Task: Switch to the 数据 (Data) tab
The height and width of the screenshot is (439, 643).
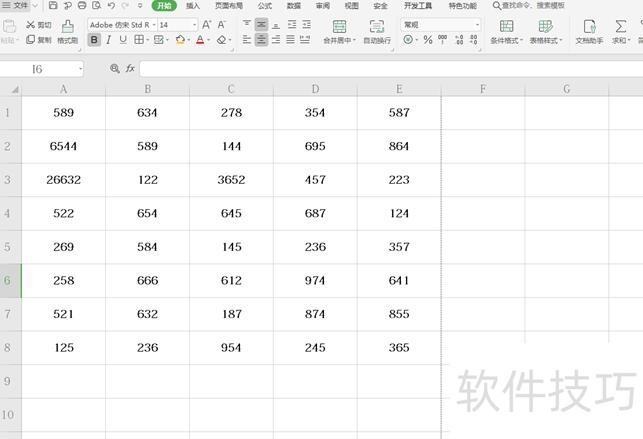Action: point(294,6)
